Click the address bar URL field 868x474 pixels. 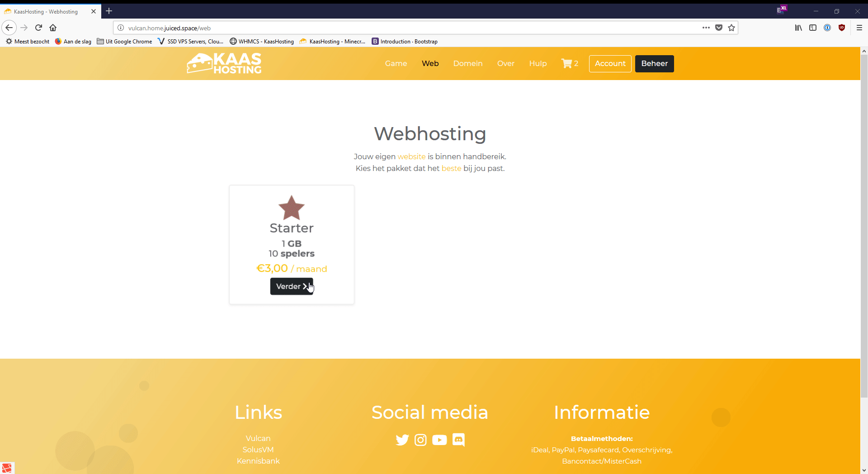pyautogui.click(x=407, y=28)
